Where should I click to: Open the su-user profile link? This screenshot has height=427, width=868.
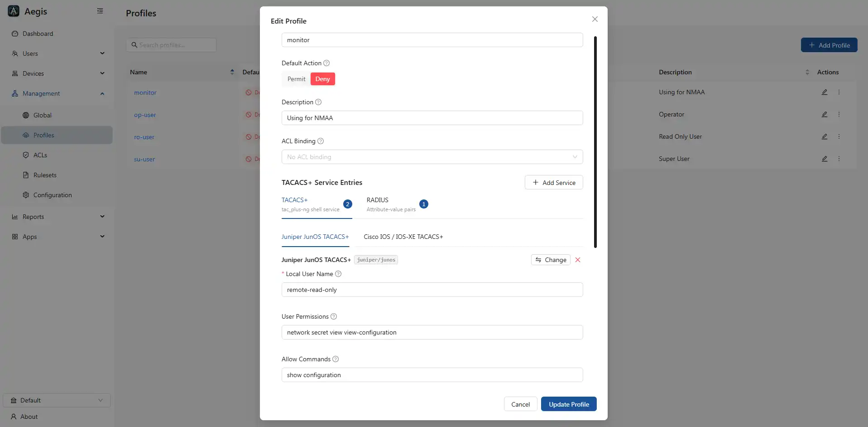click(144, 159)
